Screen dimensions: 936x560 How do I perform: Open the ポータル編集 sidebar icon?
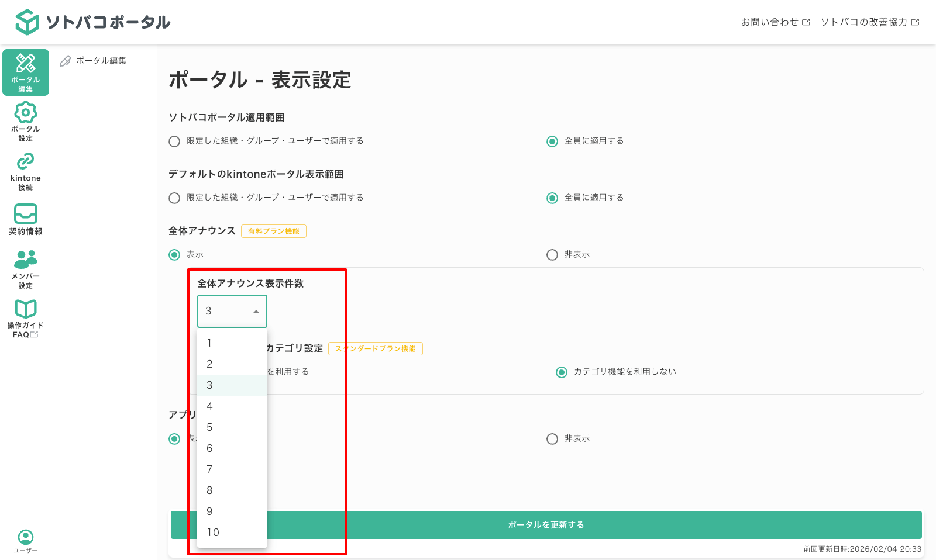click(25, 71)
